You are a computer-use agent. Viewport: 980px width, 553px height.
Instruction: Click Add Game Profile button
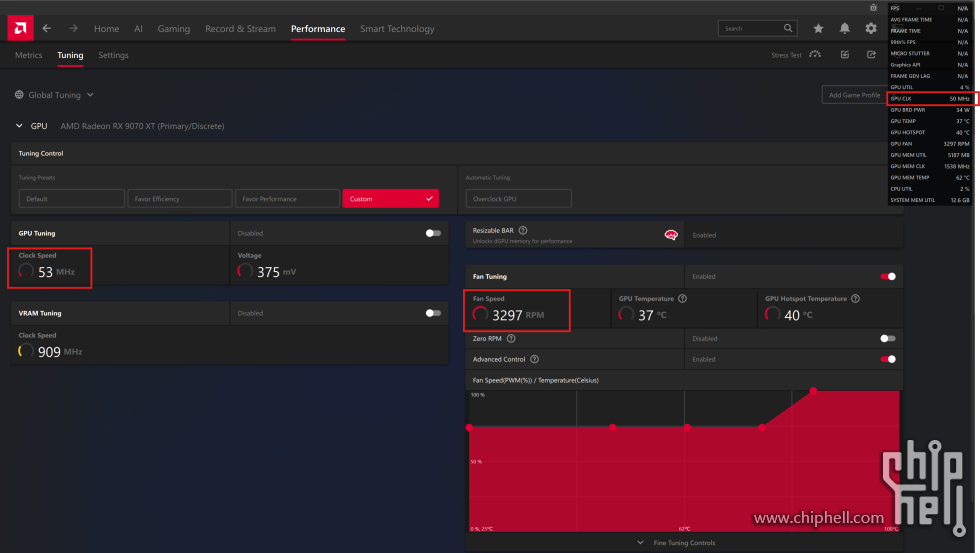tap(854, 95)
